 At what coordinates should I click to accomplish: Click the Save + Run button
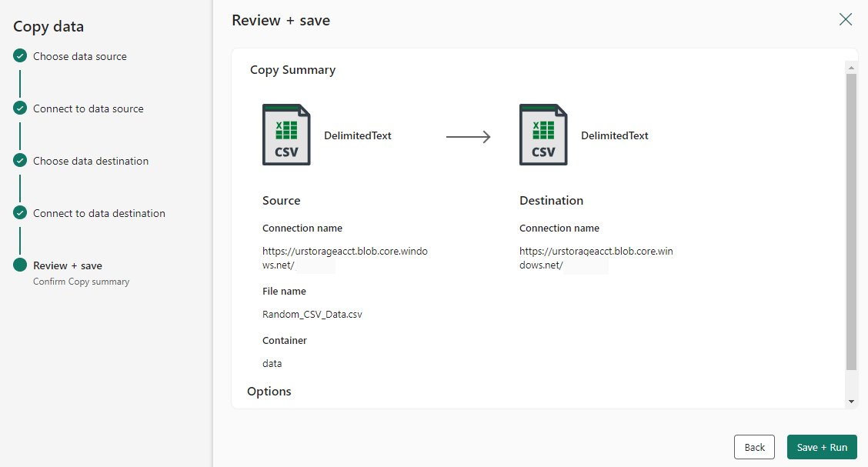pos(822,447)
